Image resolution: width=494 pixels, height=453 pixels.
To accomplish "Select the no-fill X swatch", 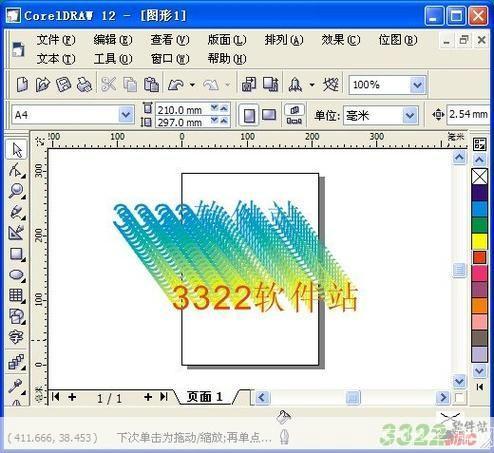I will (479, 177).
